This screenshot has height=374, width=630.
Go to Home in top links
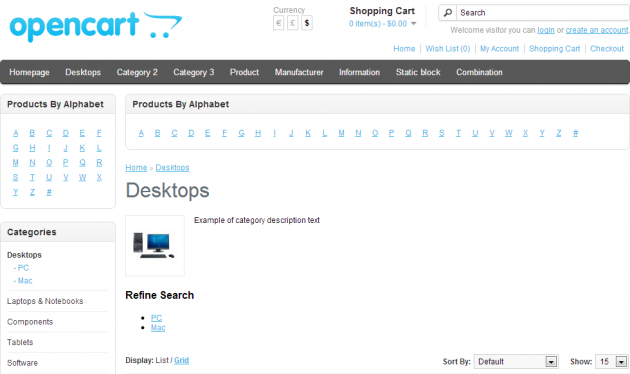[x=404, y=49]
